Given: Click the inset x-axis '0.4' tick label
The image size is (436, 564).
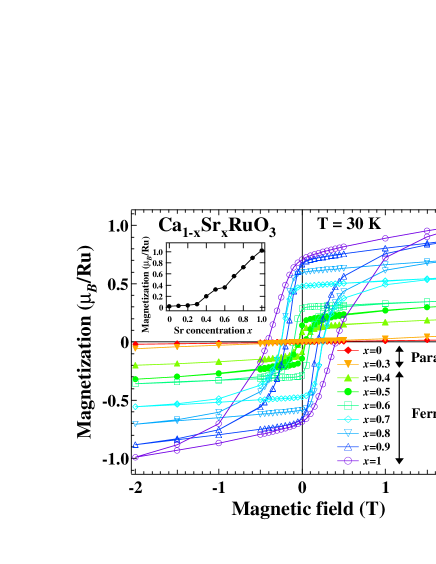Looking at the screenshot, I should (206, 319).
